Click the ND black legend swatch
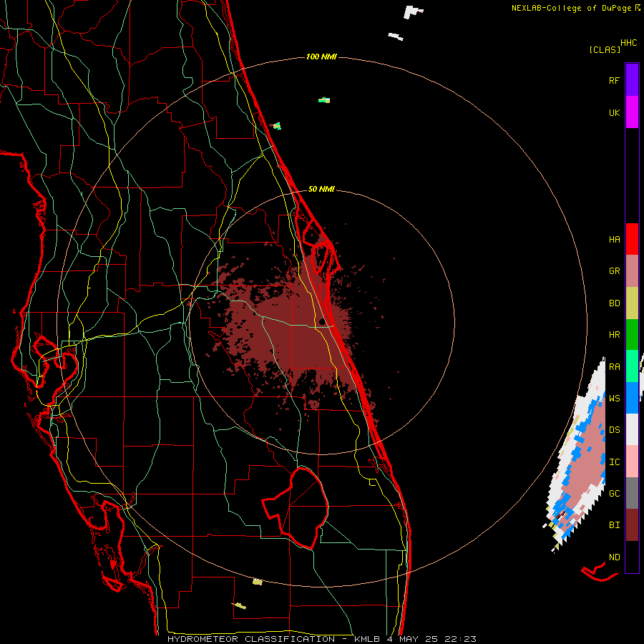 (x=632, y=557)
